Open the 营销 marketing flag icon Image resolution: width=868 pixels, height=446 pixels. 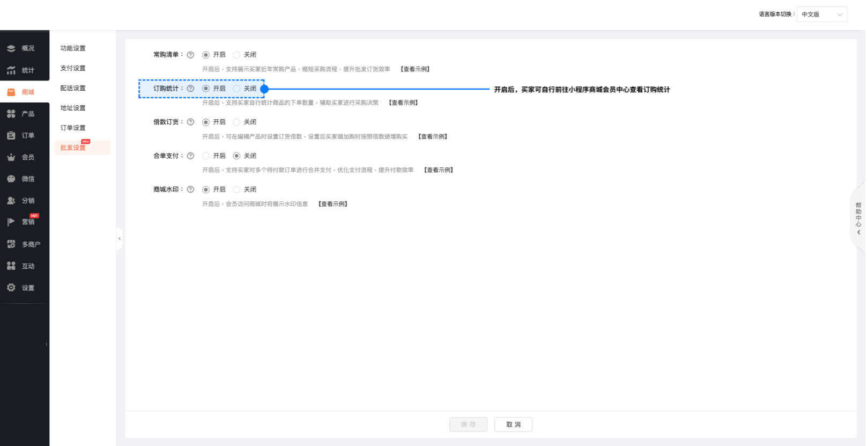11,222
